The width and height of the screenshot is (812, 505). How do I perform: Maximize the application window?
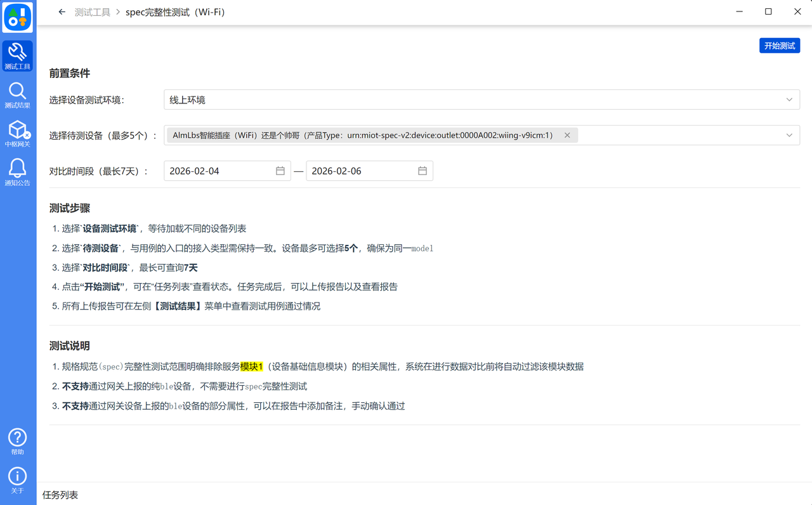click(x=768, y=11)
